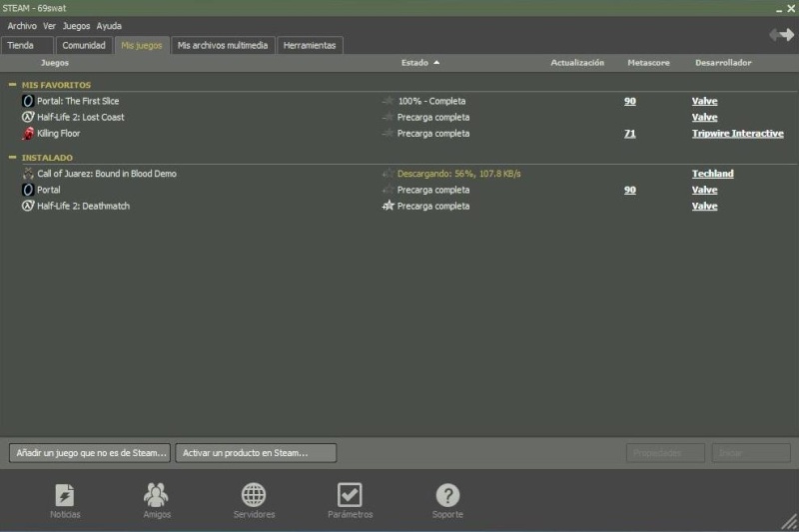The image size is (799, 532).
Task: Toggle favorite star for Killing Floor
Action: 389,134
